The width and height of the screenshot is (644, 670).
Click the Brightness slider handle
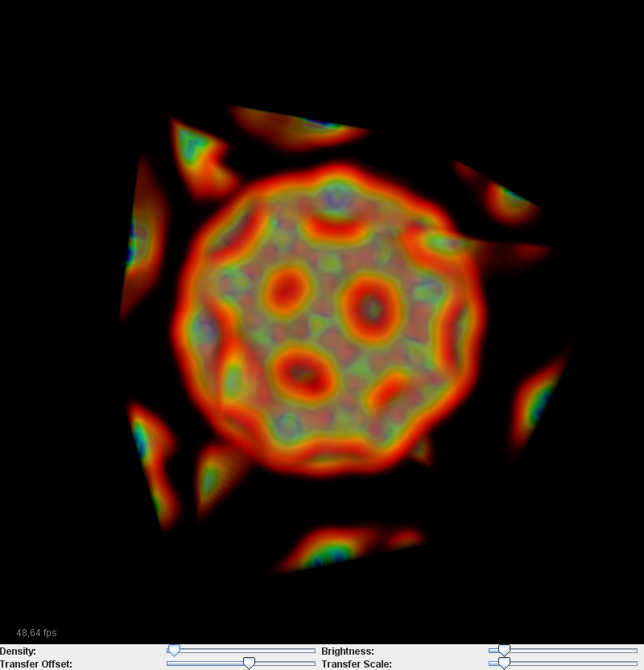[505, 651]
